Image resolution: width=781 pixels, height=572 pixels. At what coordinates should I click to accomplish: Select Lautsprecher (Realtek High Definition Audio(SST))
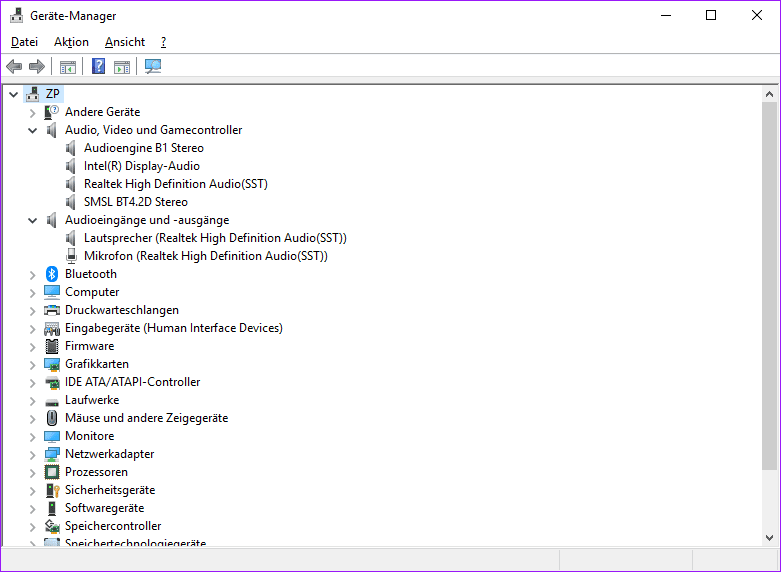[215, 238]
